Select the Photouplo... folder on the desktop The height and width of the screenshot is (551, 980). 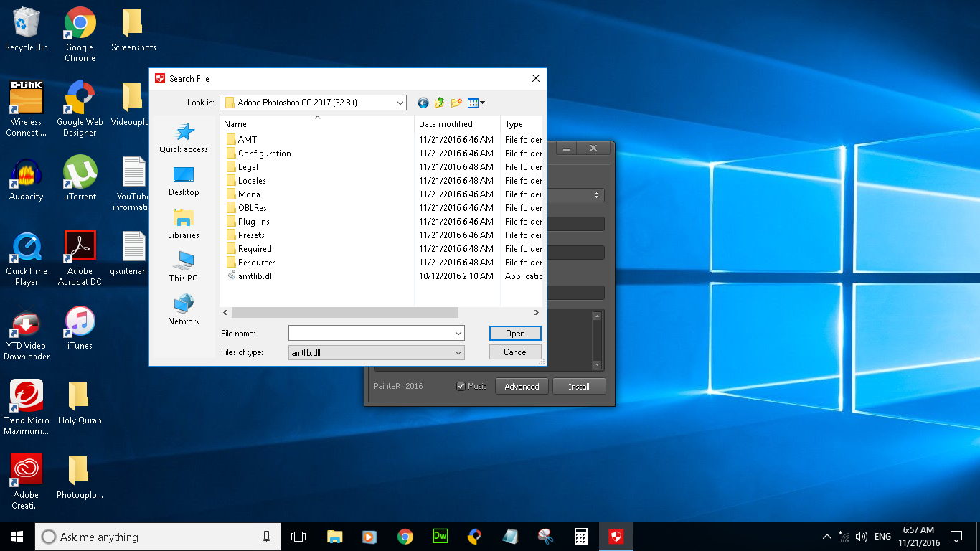point(80,478)
